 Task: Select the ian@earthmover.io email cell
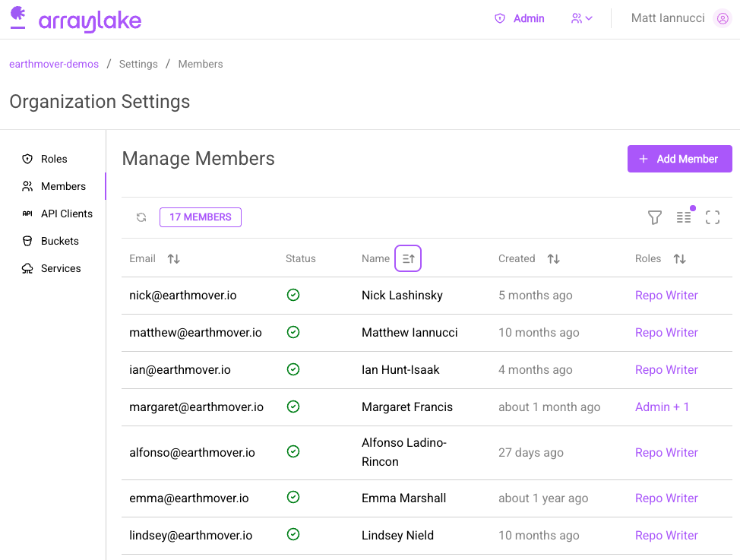(180, 370)
